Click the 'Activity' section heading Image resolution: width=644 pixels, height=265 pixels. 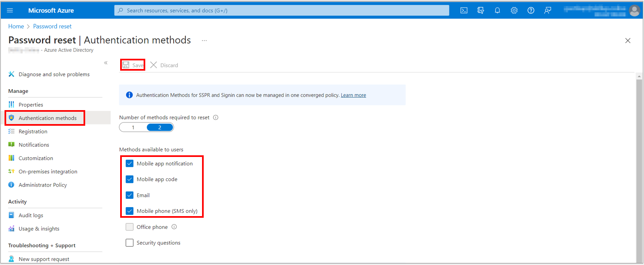tap(17, 202)
